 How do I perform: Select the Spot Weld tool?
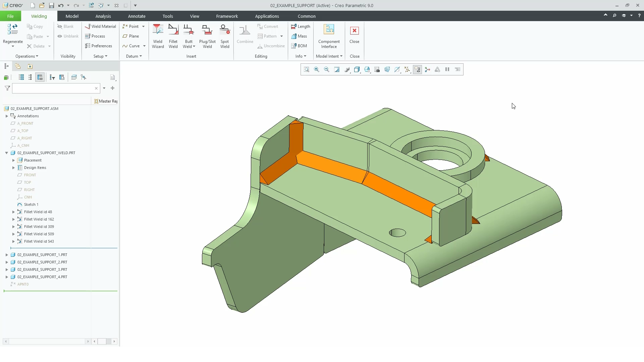click(225, 36)
